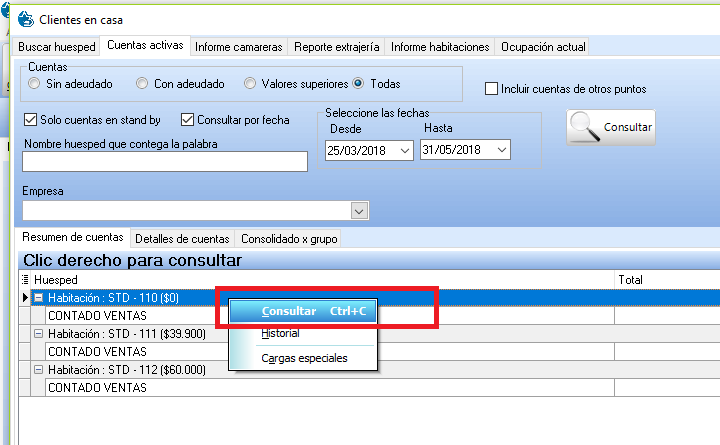Expand the Empresa combo box
This screenshot has height=445, width=720.
(360, 211)
